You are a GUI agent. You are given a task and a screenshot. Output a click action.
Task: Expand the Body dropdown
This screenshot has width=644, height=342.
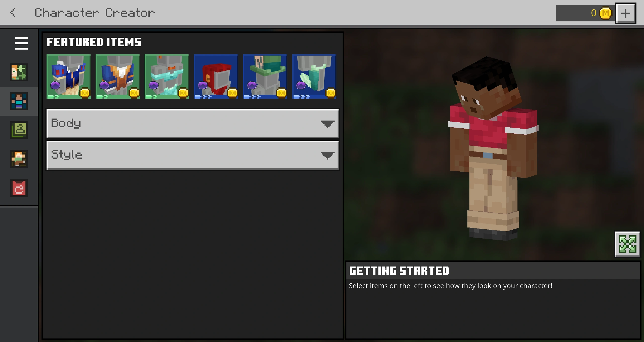[x=176, y=123]
